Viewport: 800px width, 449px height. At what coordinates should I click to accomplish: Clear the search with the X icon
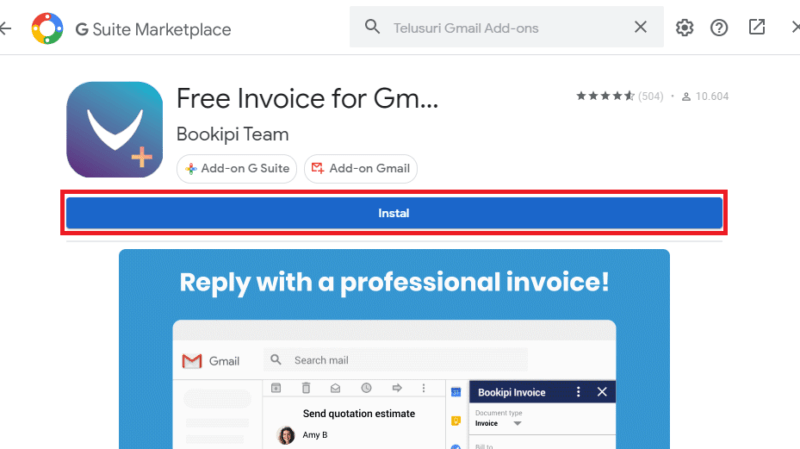(x=640, y=27)
